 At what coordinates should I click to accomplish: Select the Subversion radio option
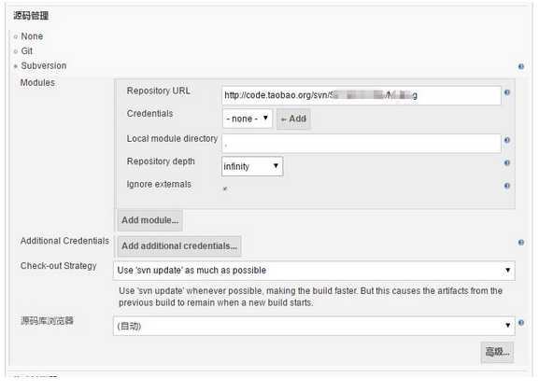(x=16, y=66)
